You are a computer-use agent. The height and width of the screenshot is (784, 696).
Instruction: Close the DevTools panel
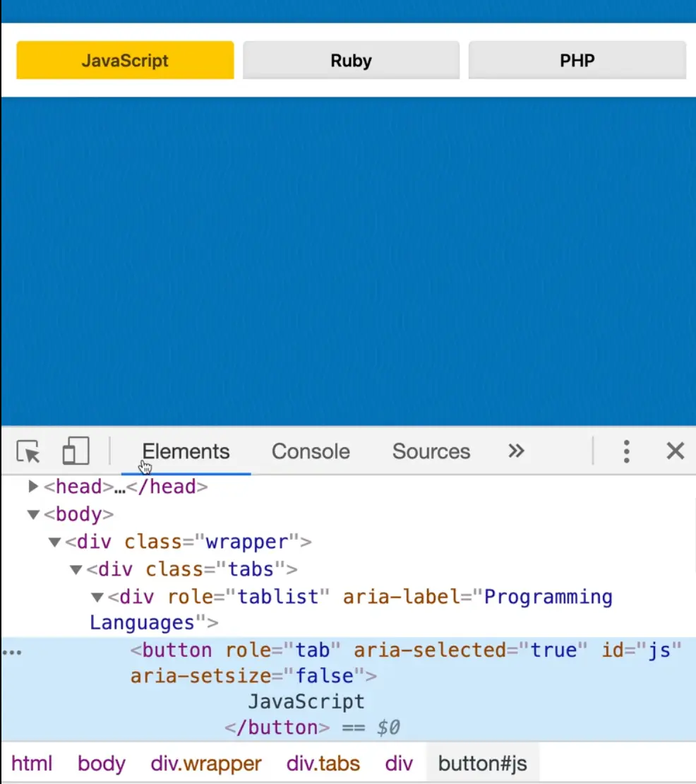(676, 451)
